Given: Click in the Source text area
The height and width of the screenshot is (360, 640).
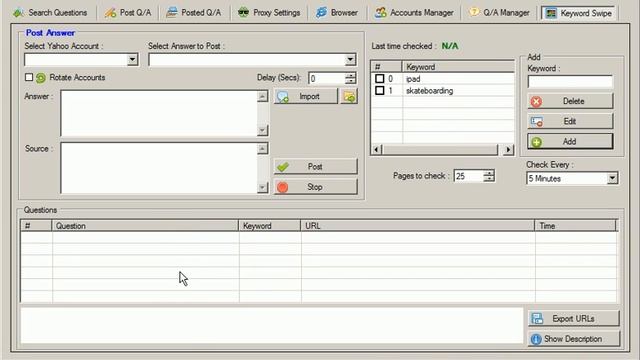Looking at the screenshot, I should (159, 168).
